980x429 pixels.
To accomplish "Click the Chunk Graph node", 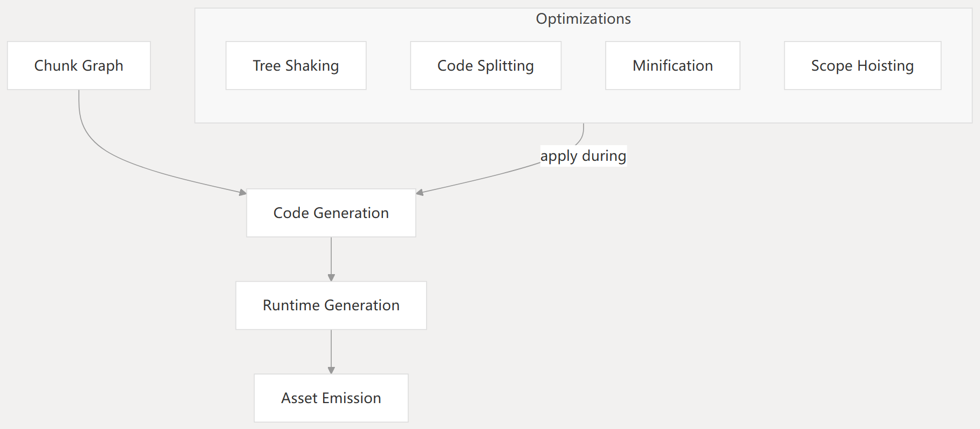I will click(79, 66).
